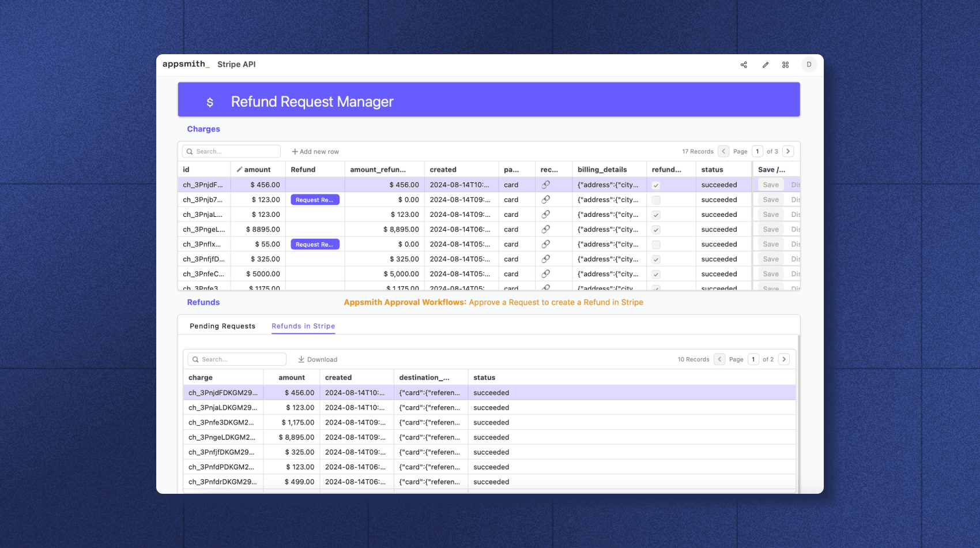This screenshot has width=980, height=548.
Task: Uncheck refunded checkbox on the highlighted first row
Action: coord(655,185)
